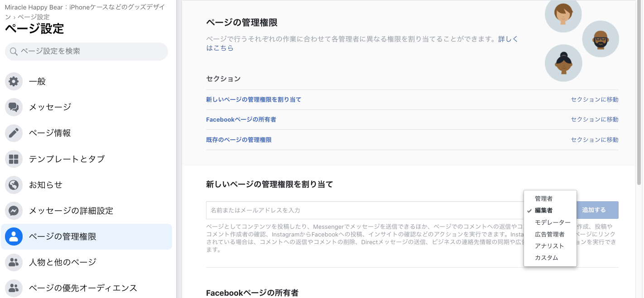644x298 pixels.
Task: Click the globe icon for お知らせ
Action: click(14, 184)
